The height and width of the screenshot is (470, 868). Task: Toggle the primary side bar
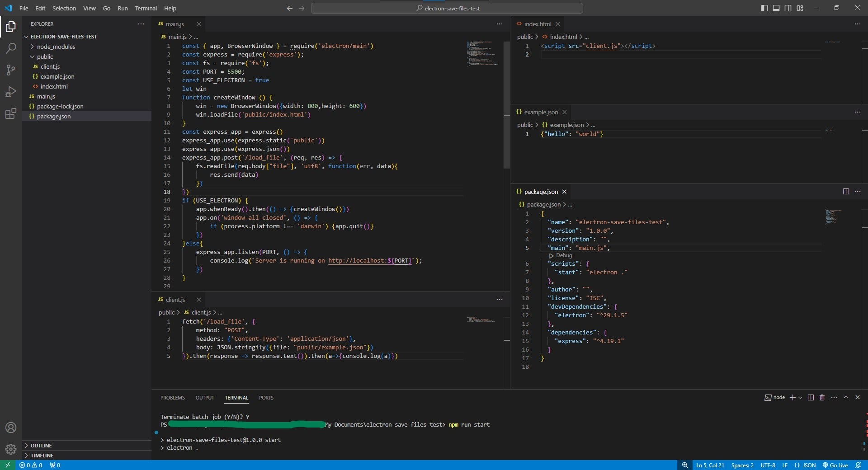[764, 8]
